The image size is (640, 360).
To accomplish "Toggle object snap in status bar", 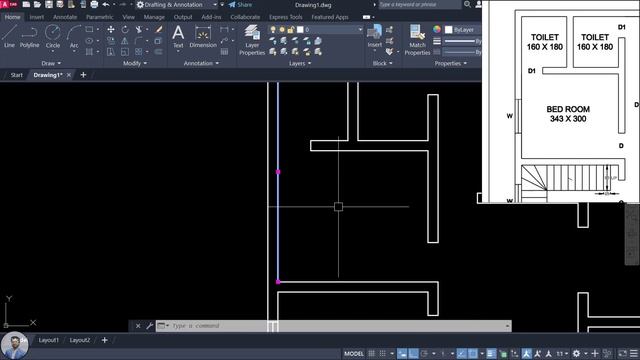I will click(x=473, y=353).
